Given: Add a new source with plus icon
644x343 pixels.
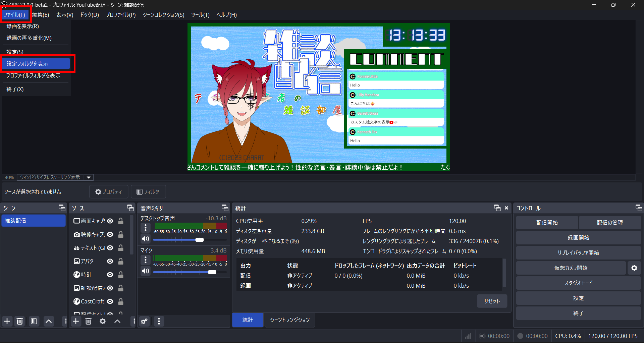Looking at the screenshot, I should (76, 321).
